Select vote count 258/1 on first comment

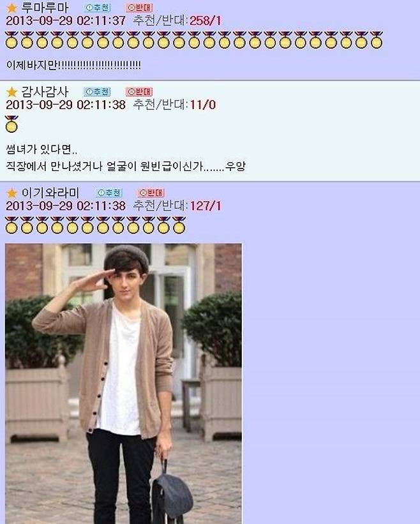[x=205, y=21]
